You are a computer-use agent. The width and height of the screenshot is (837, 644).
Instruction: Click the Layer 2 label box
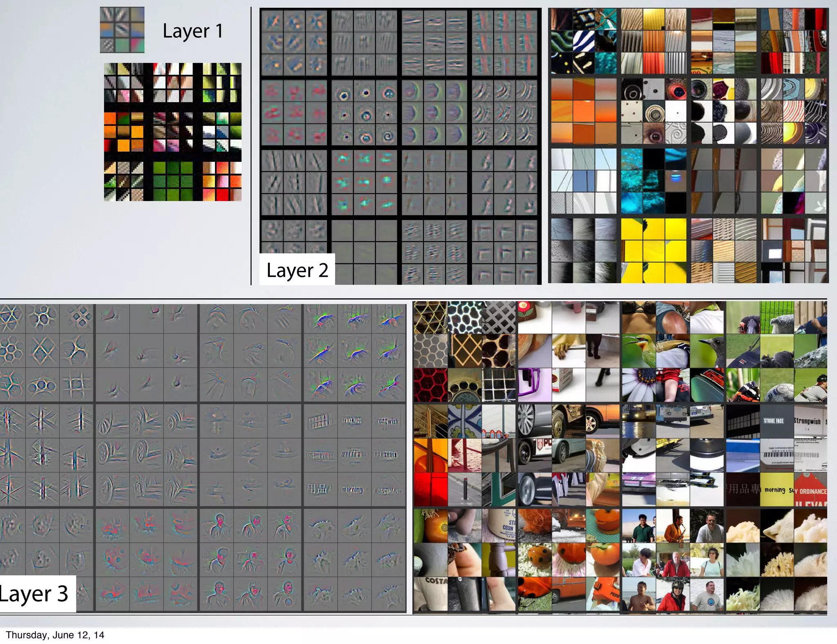point(297,270)
